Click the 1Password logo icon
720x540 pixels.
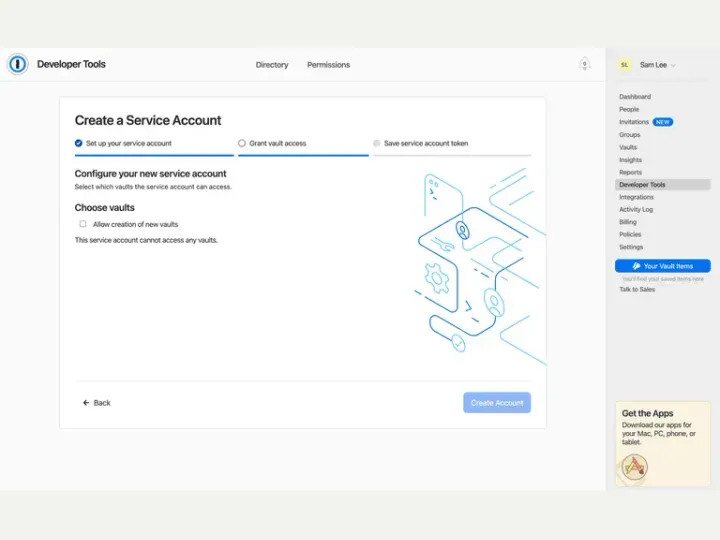[x=17, y=64]
